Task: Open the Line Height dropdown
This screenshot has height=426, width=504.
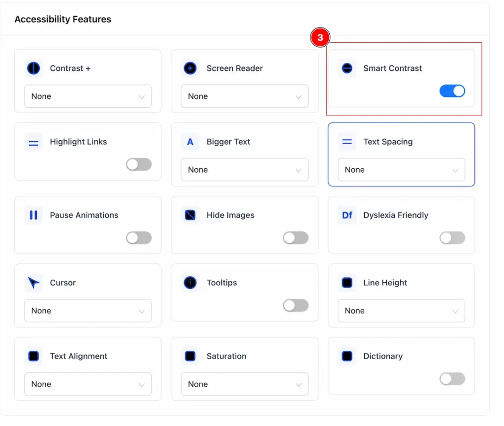Action: pos(401,311)
